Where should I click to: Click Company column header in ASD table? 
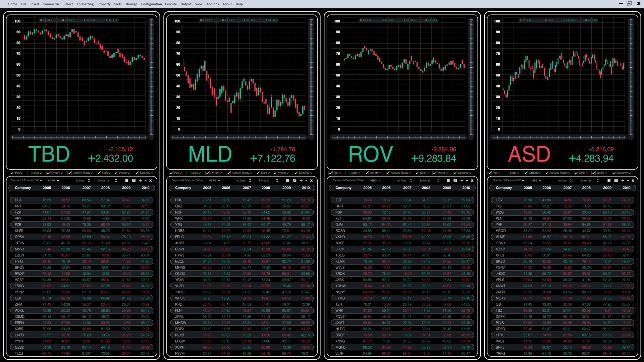[x=504, y=188]
